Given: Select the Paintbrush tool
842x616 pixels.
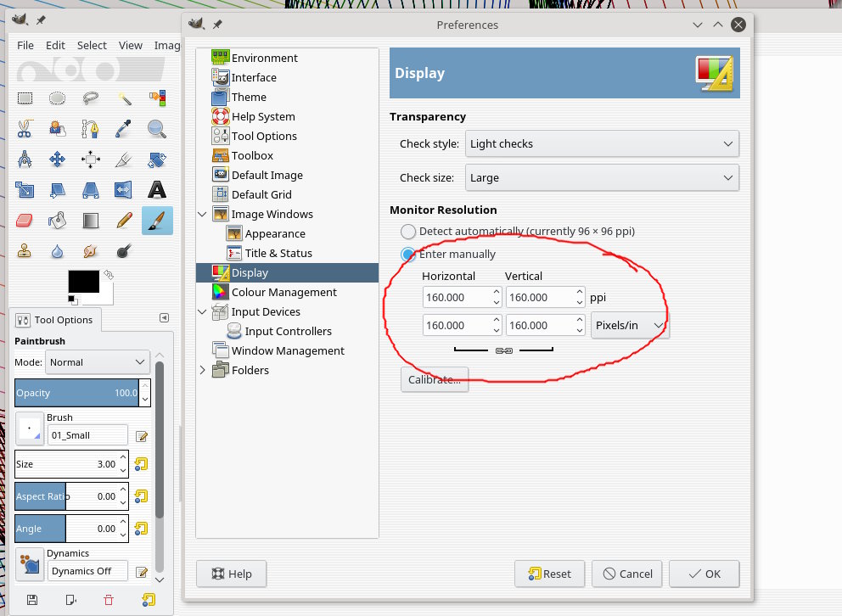Looking at the screenshot, I should click(157, 221).
